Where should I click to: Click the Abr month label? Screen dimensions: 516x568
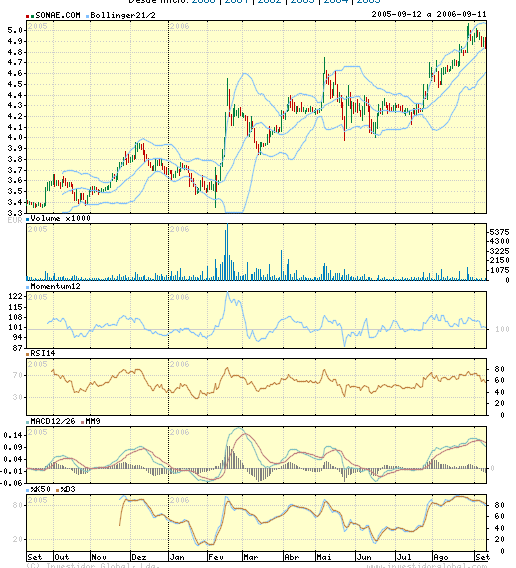click(x=291, y=557)
